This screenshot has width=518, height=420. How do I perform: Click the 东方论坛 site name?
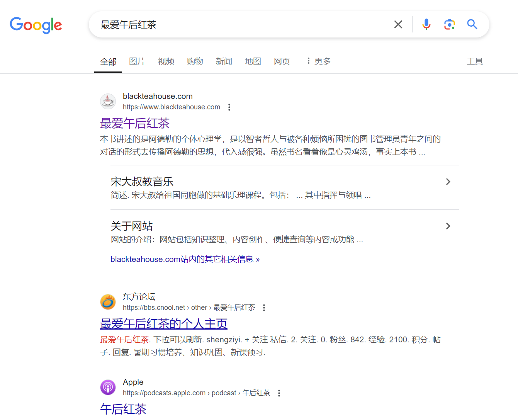pyautogui.click(x=139, y=297)
